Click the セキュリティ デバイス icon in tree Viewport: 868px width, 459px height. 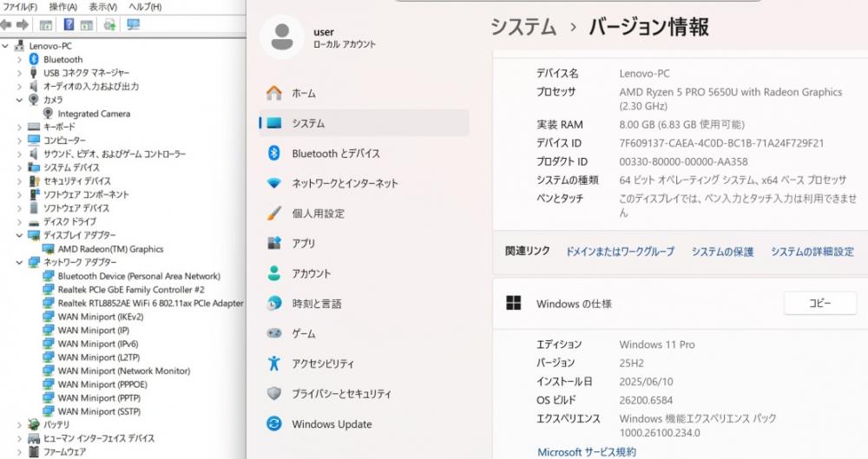pyautogui.click(x=34, y=181)
